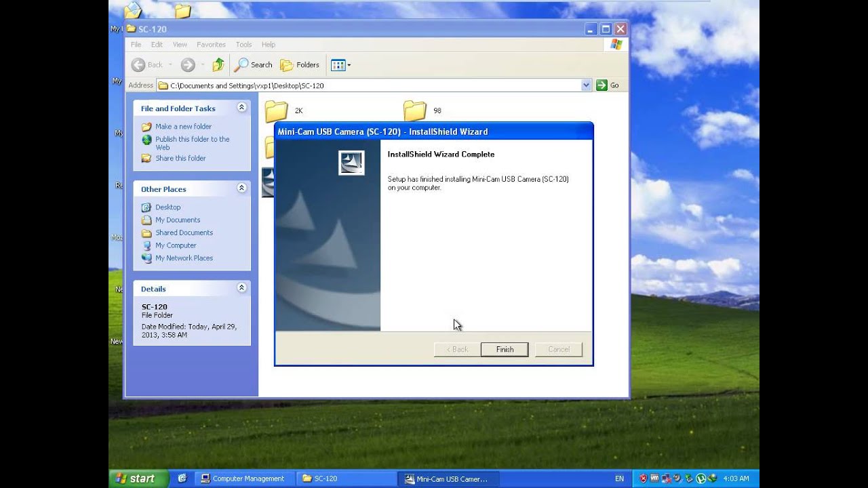Launch Internet Explorer from quick launch
Viewport: 868px width, 488px height.
(x=182, y=478)
